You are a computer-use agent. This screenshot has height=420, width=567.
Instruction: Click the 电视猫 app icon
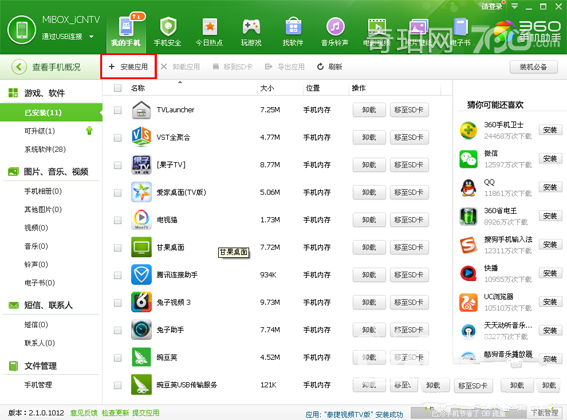pos(141,220)
